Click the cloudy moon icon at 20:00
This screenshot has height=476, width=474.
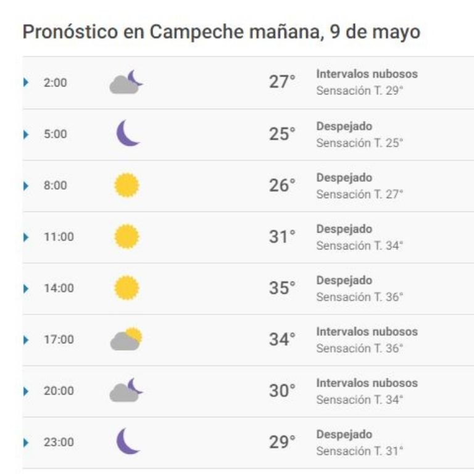coord(126,390)
